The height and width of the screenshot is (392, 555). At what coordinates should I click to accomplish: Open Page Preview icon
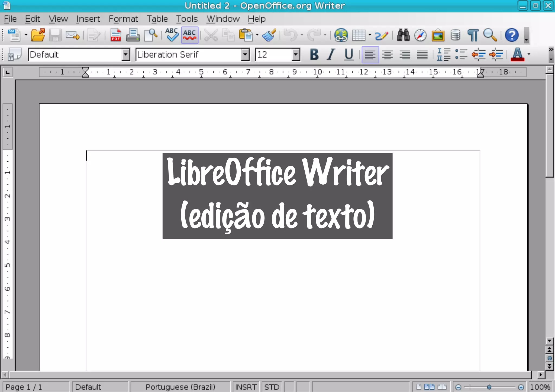point(151,35)
